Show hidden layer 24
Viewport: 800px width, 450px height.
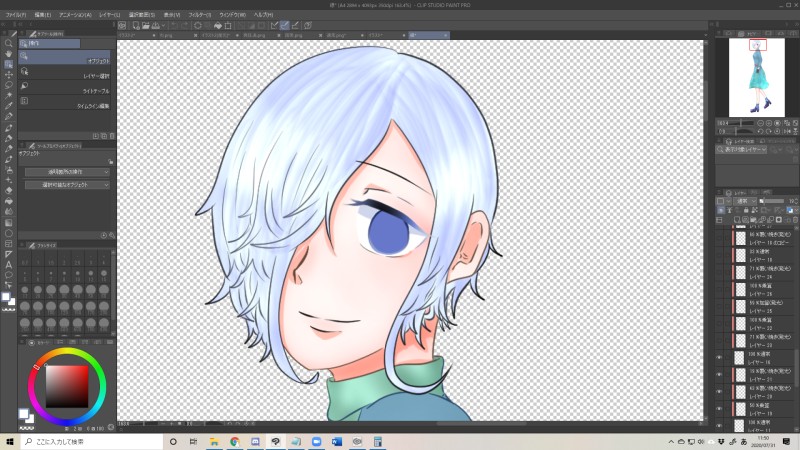[x=719, y=272]
